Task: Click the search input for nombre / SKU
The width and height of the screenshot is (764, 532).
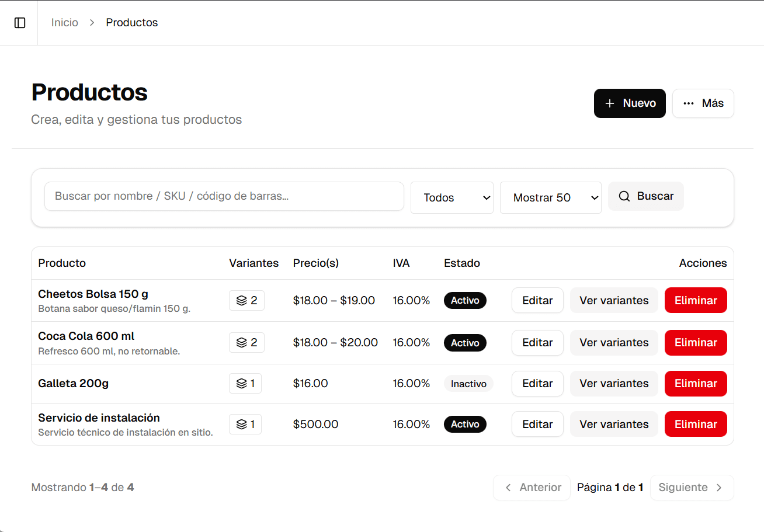Action: pos(224,196)
